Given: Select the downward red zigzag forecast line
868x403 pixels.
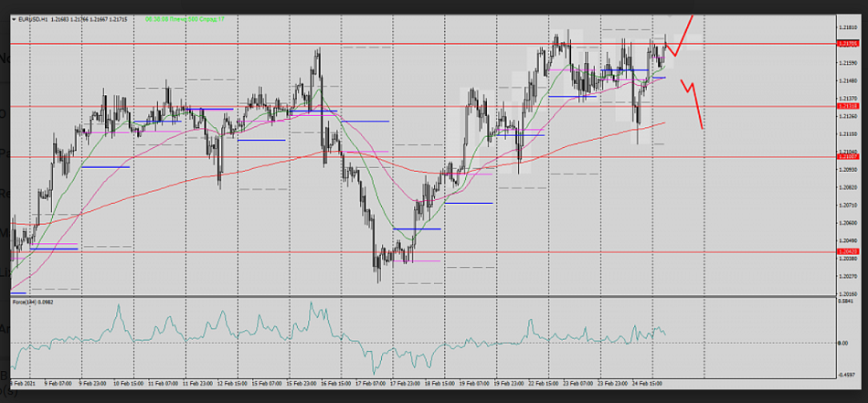Looking at the screenshot, I should tap(693, 101).
